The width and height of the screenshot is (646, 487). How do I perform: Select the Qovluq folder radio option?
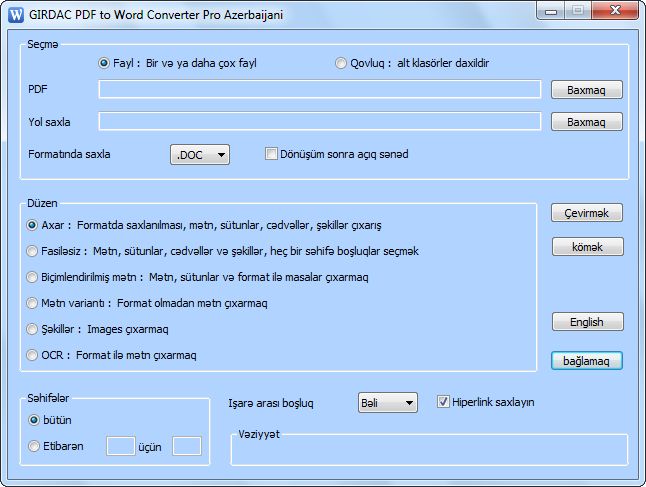click(341, 63)
